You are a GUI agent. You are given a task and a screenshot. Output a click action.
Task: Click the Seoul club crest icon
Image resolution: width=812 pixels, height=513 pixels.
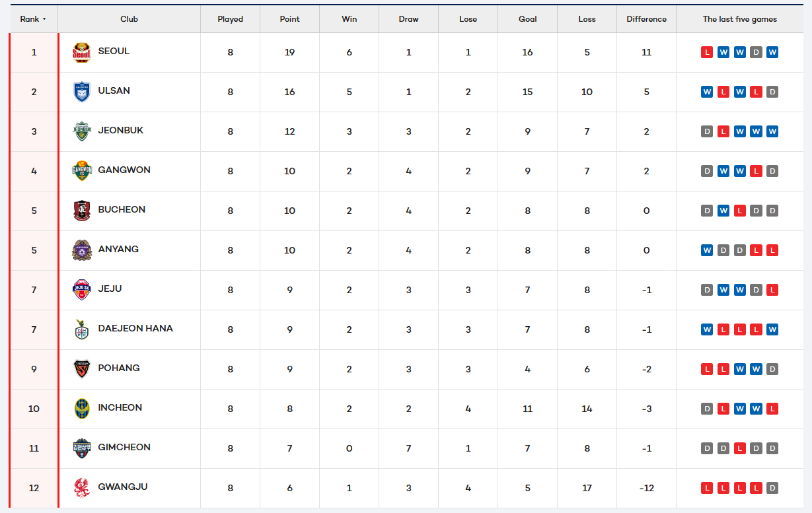pos(81,52)
